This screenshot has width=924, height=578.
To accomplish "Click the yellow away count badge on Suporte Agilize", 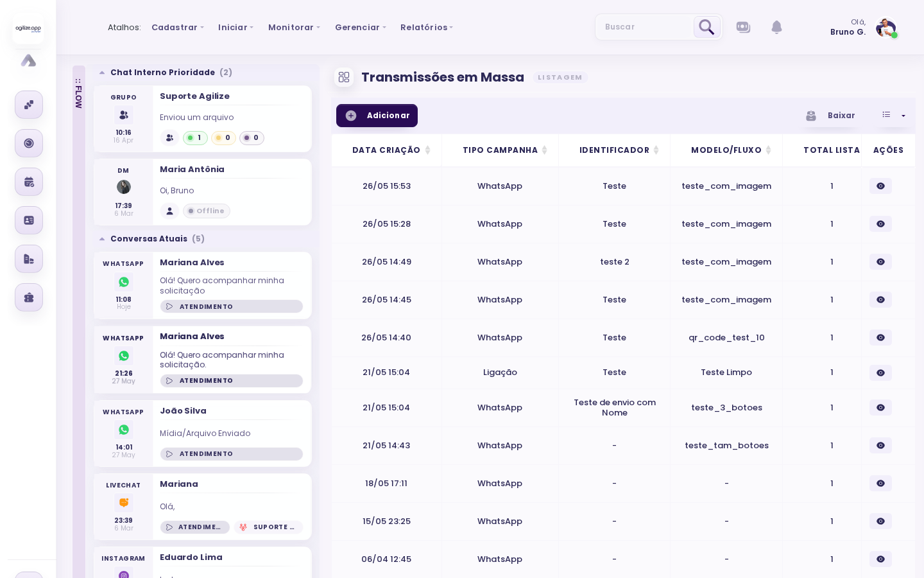I will [223, 138].
